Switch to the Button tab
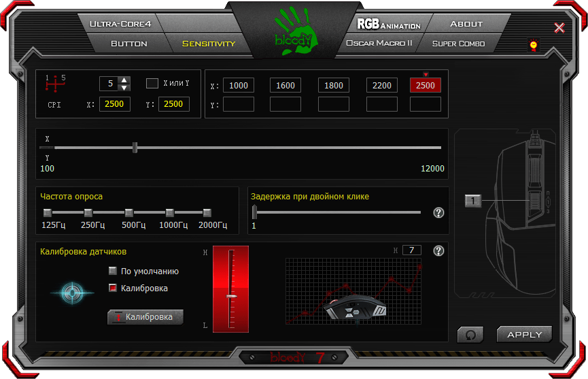The height and width of the screenshot is (379, 588). (128, 44)
